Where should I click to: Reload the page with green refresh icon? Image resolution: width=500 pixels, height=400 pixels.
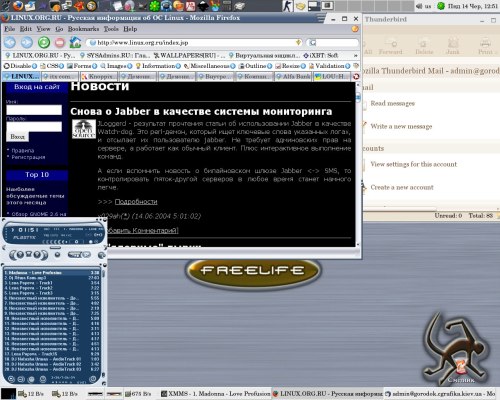(x=44, y=43)
